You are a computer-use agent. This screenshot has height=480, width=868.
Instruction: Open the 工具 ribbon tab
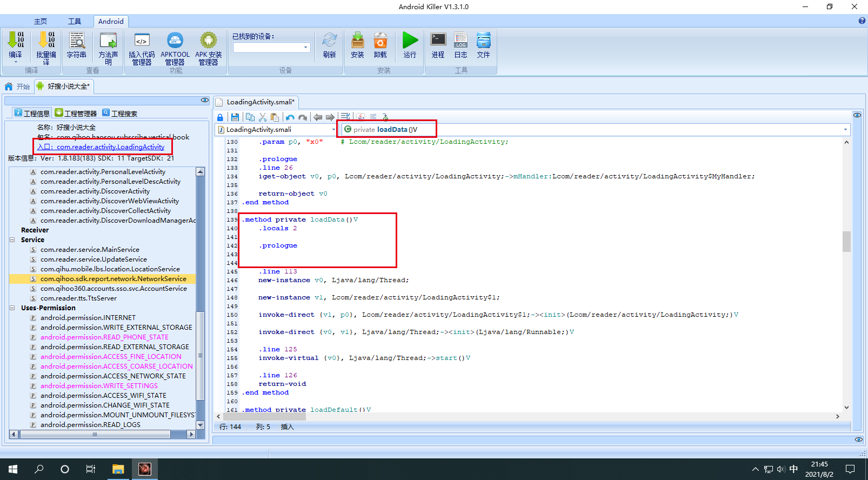pyautogui.click(x=75, y=22)
